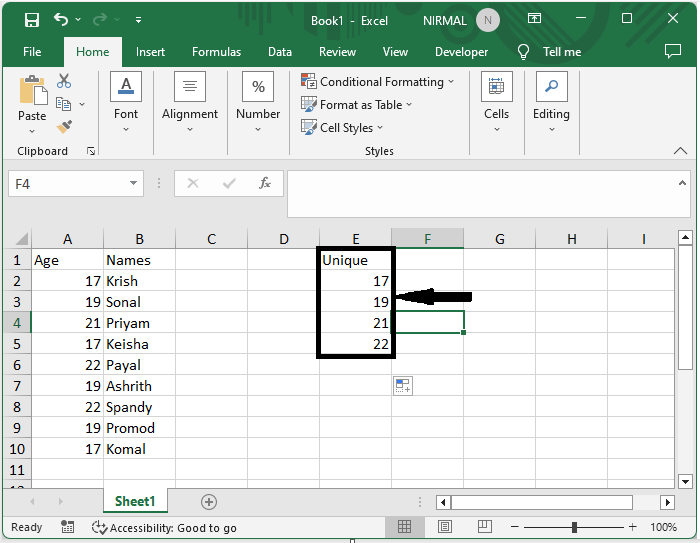Click the zoom slider handle
The width and height of the screenshot is (700, 543).
pyautogui.click(x=574, y=527)
